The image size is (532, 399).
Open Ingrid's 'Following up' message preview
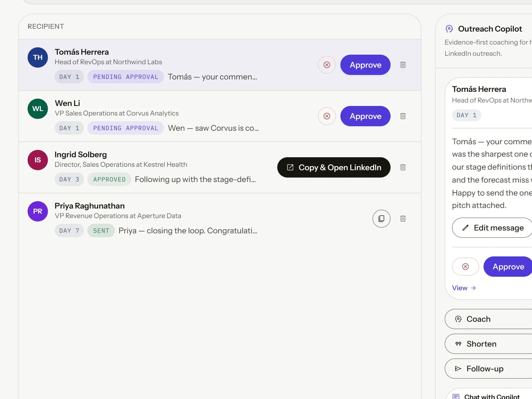(x=195, y=179)
